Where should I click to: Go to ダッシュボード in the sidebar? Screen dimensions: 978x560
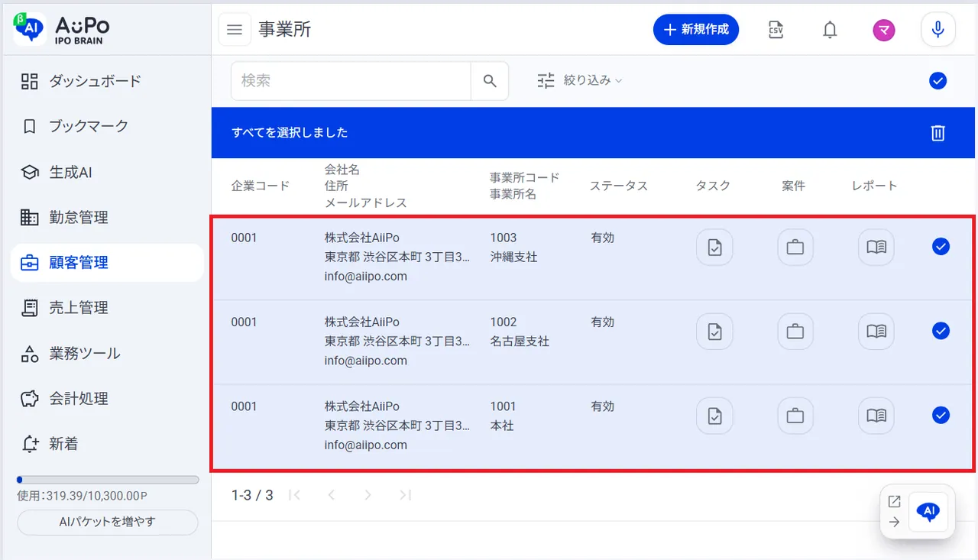click(107, 81)
